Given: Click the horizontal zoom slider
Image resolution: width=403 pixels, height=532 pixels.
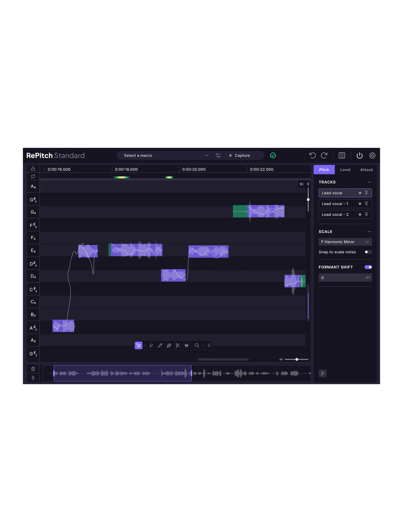Looking at the screenshot, I should [297, 360].
